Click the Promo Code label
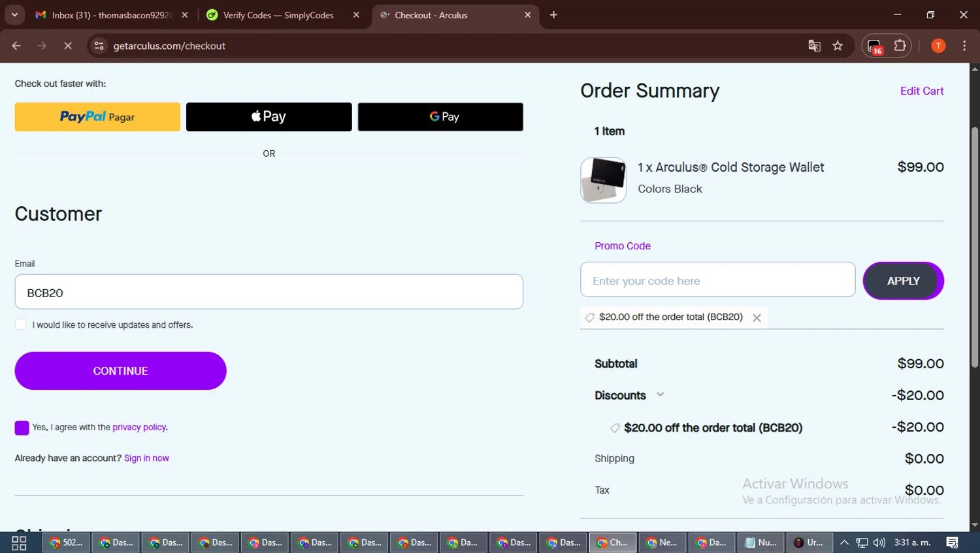The height and width of the screenshot is (553, 980). 623,246
